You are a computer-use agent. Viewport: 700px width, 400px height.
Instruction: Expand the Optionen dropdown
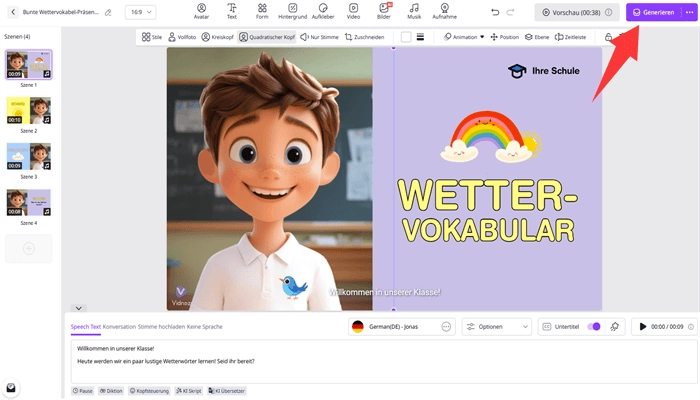pyautogui.click(x=496, y=327)
